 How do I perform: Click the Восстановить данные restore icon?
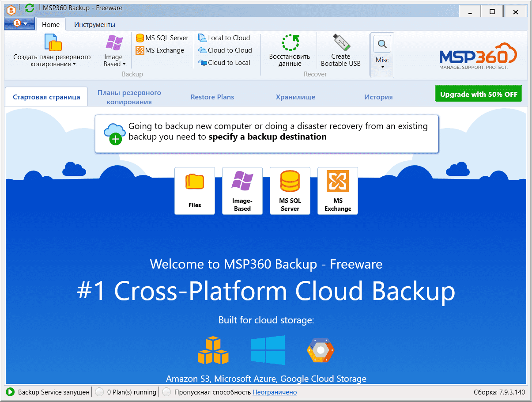(290, 43)
